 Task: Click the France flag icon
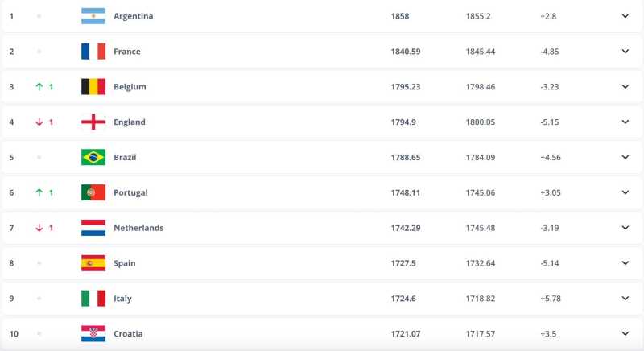click(93, 52)
